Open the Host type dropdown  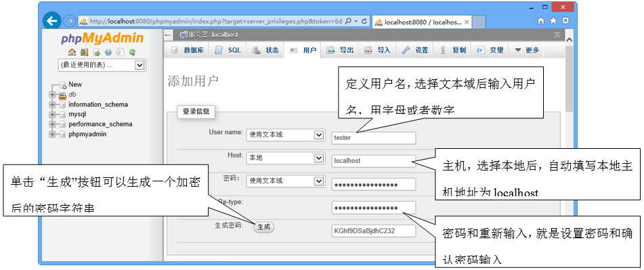(285, 158)
